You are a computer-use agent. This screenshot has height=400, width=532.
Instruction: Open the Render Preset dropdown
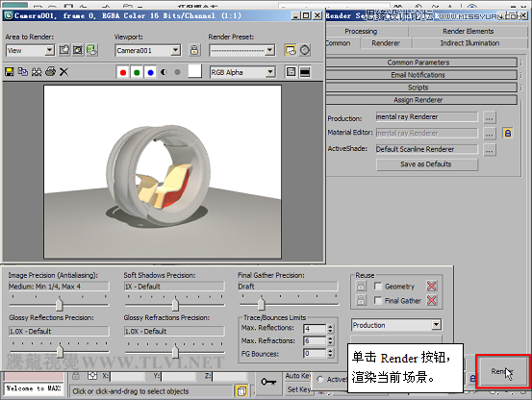[269, 51]
